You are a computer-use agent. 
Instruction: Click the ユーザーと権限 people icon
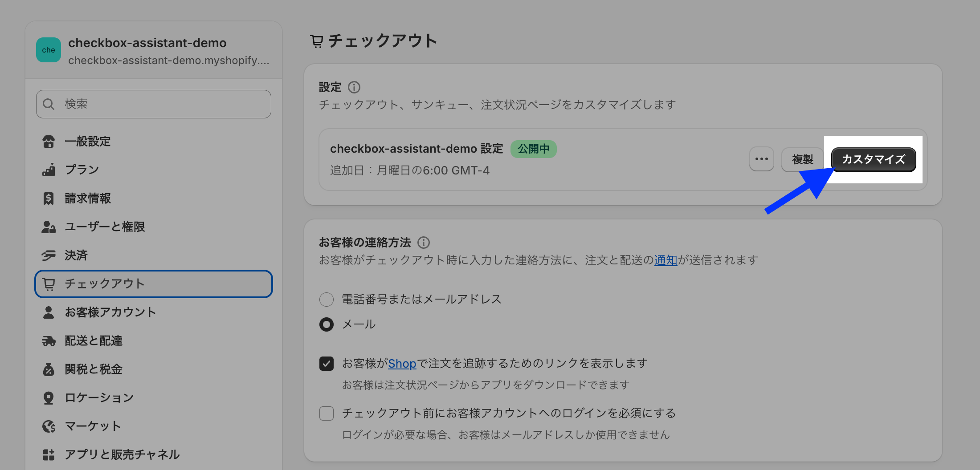pyautogui.click(x=49, y=227)
